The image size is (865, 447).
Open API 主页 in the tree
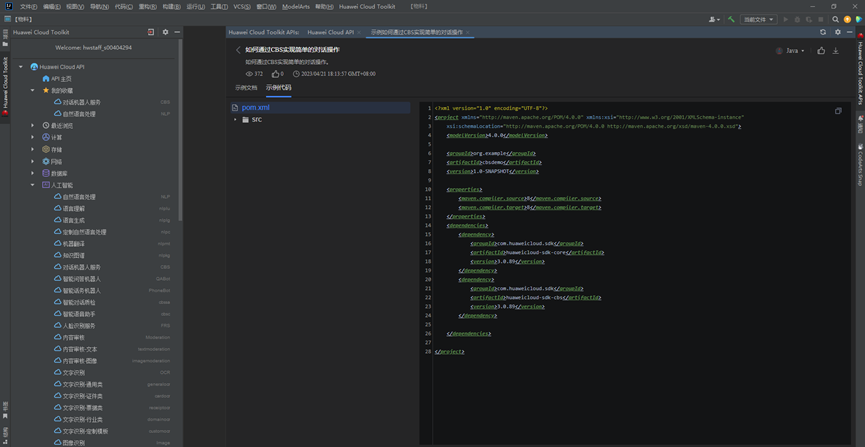tap(61, 79)
